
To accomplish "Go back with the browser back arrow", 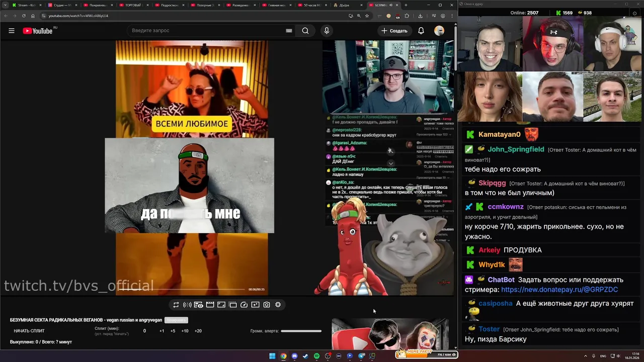I will point(6,16).
